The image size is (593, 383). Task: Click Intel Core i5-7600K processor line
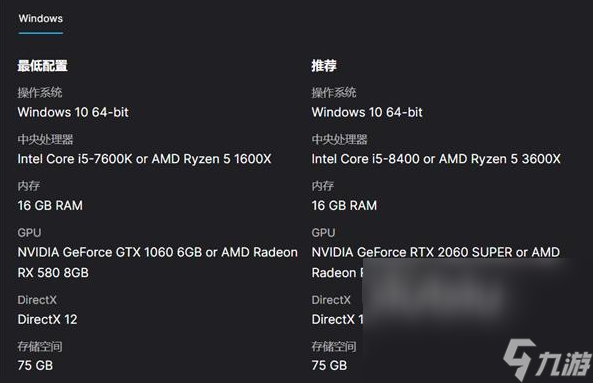point(144,159)
